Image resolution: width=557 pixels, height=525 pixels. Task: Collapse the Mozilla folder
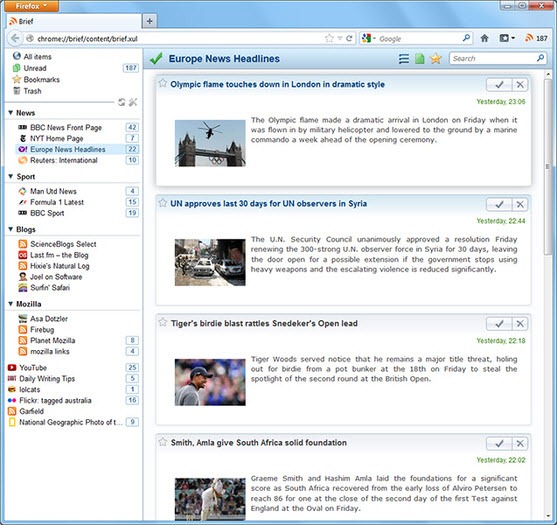click(x=11, y=304)
